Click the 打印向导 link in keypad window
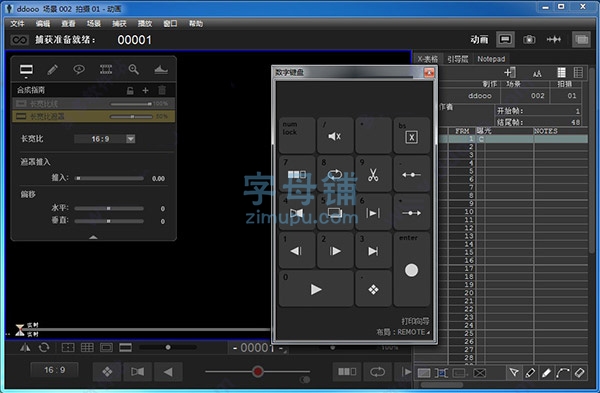The height and width of the screenshot is (393, 600). coord(415,321)
